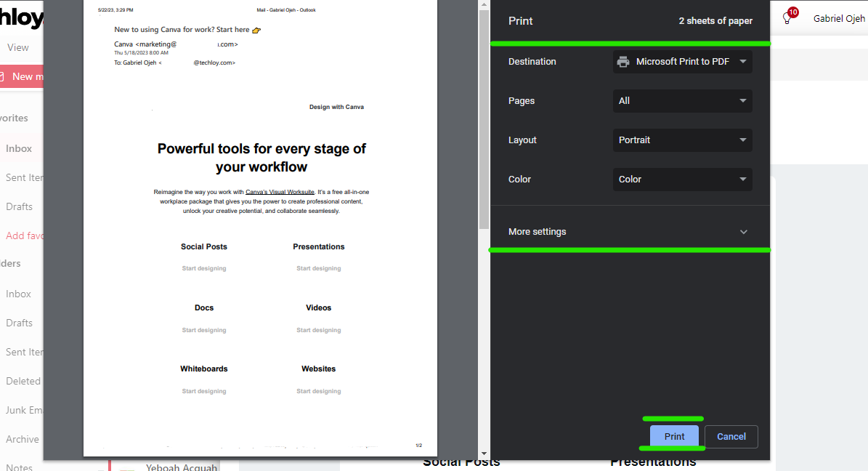Click the Print button
868x471 pixels.
pyautogui.click(x=673, y=437)
